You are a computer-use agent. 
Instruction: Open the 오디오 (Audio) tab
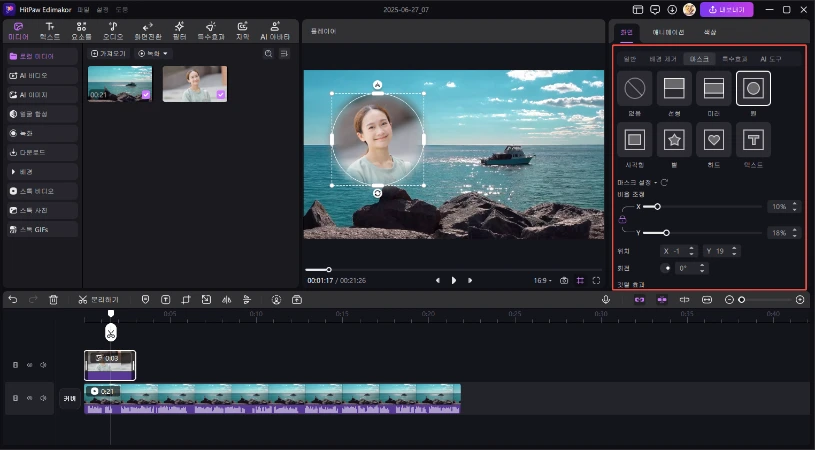tap(113, 31)
